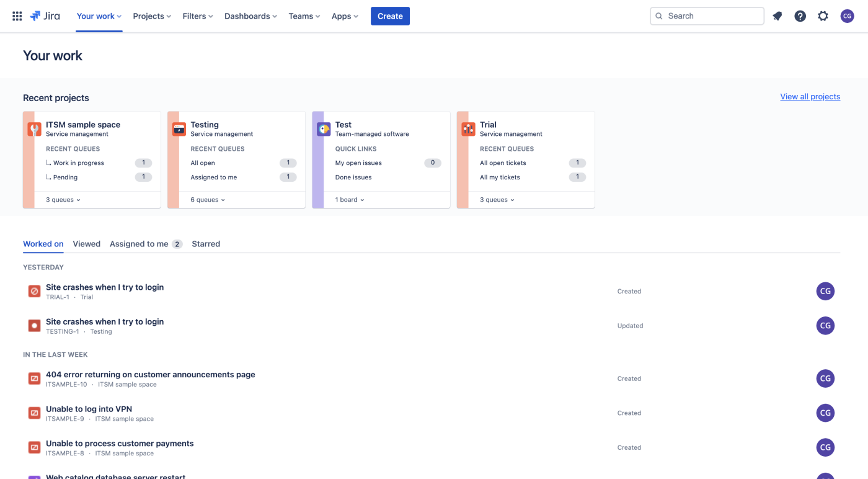
Task: Click the count badge beside My open issues
Action: 433,163
